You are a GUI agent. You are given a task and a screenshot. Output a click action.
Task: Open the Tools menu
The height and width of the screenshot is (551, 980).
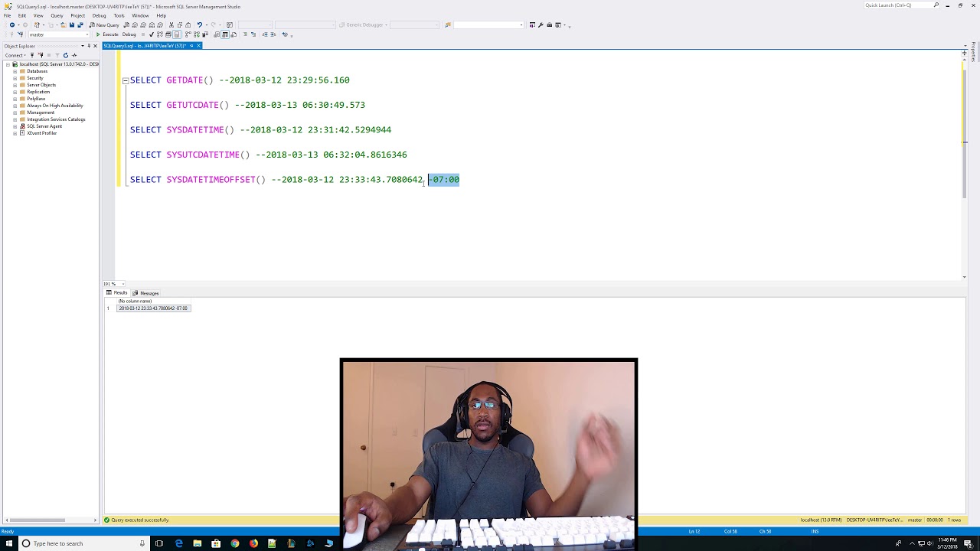point(119,15)
